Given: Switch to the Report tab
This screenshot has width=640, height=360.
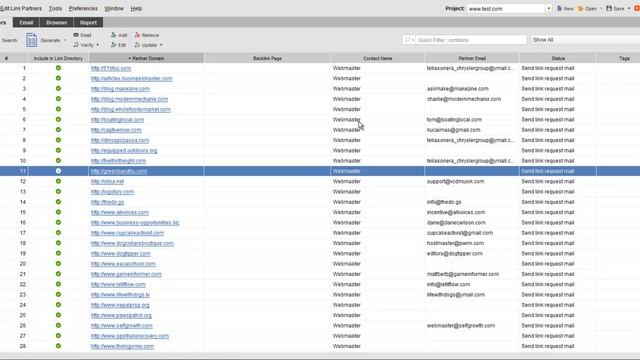Looking at the screenshot, I should pyautogui.click(x=88, y=22).
